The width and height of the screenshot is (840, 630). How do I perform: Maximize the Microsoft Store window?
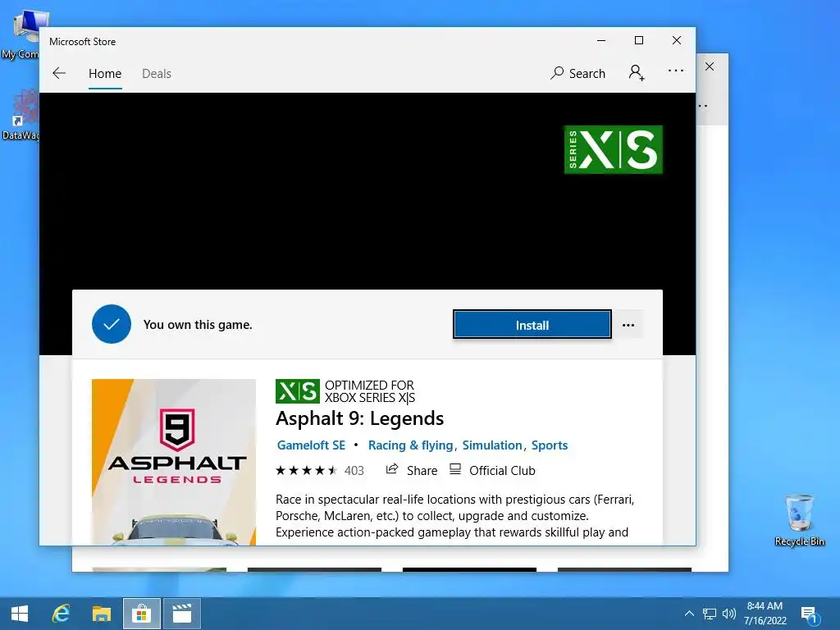(x=638, y=41)
